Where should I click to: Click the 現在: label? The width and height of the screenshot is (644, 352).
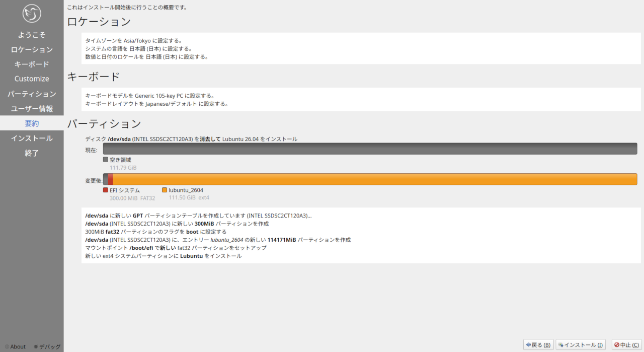[x=92, y=150]
